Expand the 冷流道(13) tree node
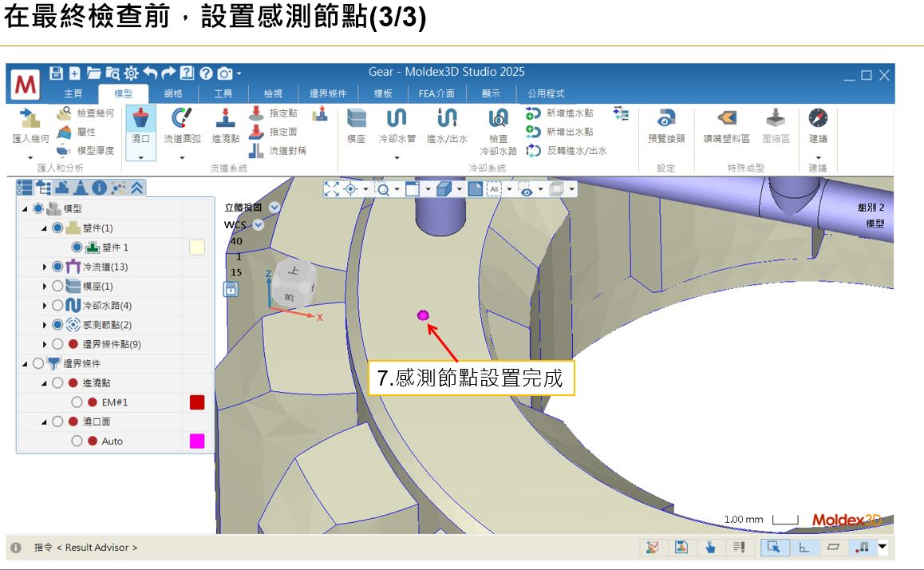 tap(45, 267)
